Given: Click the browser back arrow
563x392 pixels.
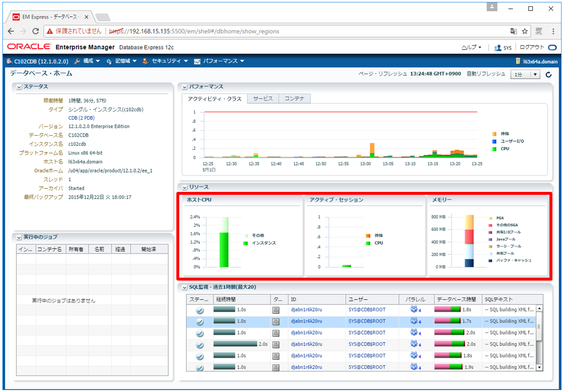Looking at the screenshot, I should click(x=11, y=31).
